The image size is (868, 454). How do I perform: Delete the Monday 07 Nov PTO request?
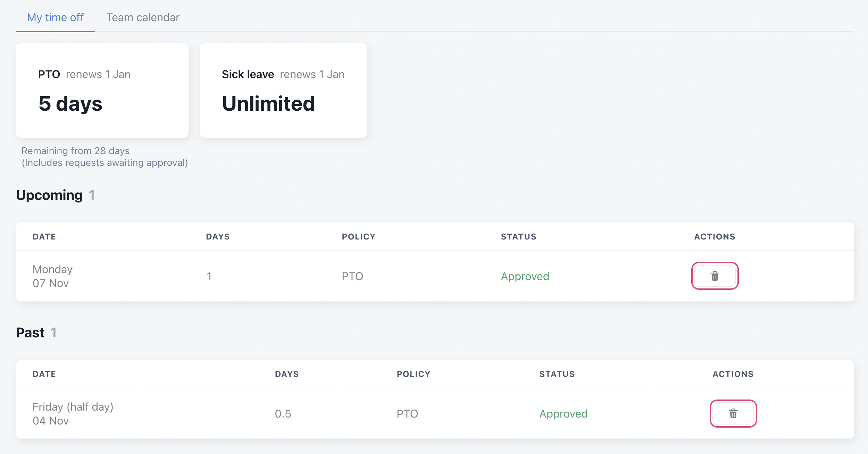pos(715,276)
